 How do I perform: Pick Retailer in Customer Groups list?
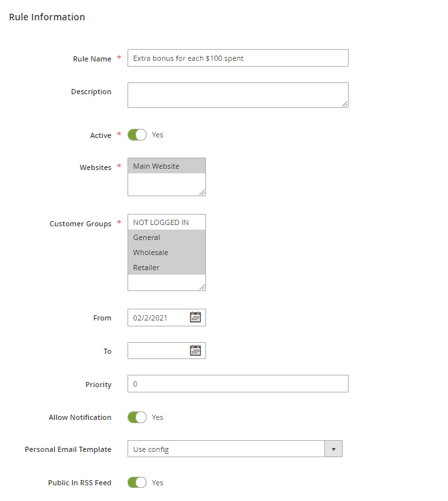pyautogui.click(x=166, y=268)
